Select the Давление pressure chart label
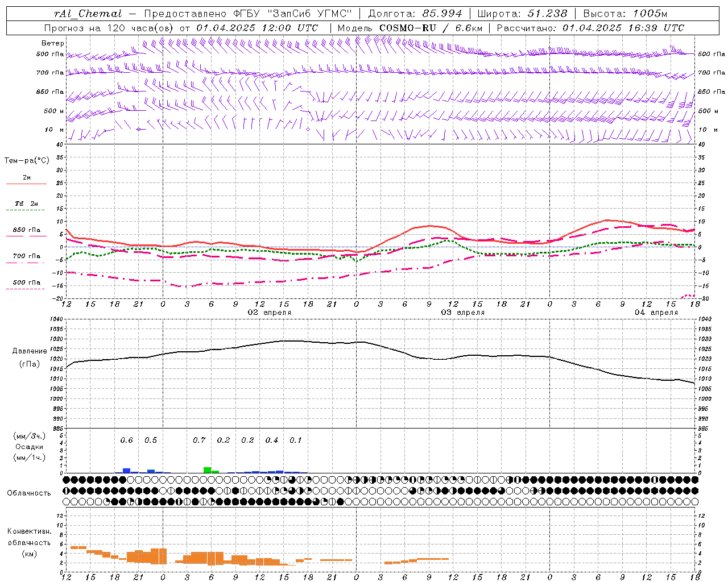The width and height of the screenshot is (728, 582). click(30, 351)
